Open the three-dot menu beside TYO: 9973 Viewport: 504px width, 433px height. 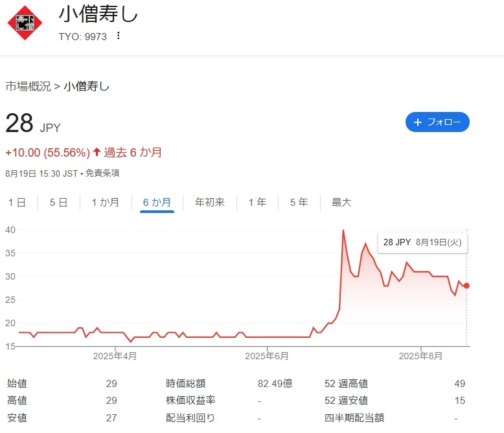[x=118, y=36]
